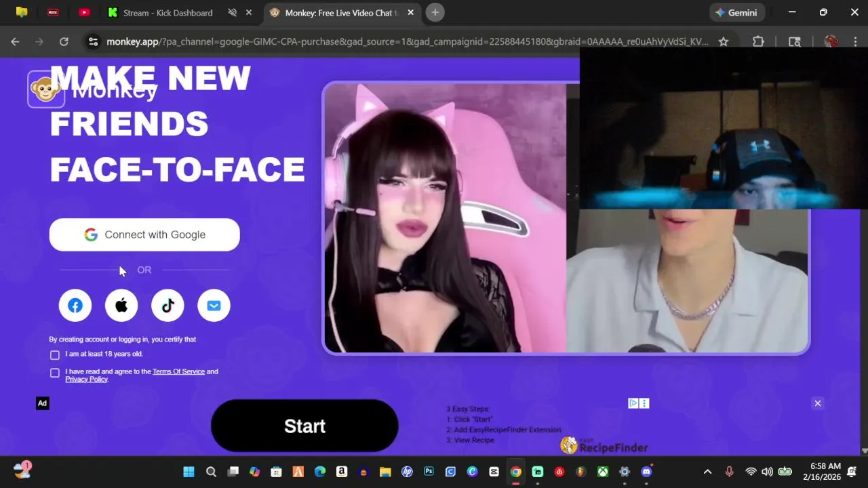Sign in with the Apple icon
Screen dimensions: 868x488
coord(121,306)
